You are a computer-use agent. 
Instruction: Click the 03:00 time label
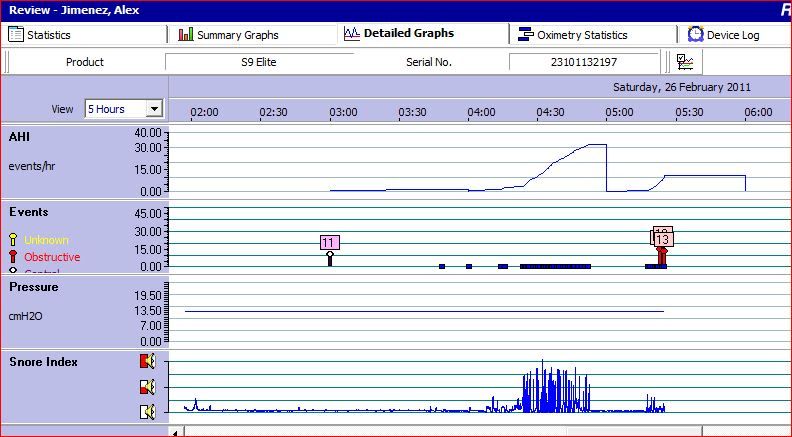pyautogui.click(x=343, y=112)
